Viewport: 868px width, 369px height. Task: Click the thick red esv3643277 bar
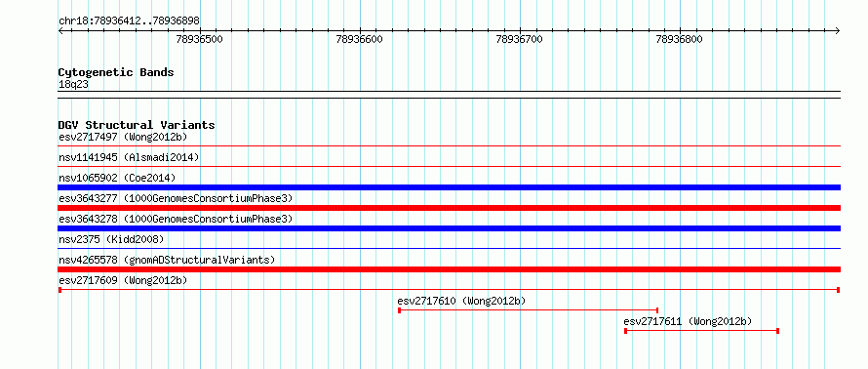coord(450,208)
